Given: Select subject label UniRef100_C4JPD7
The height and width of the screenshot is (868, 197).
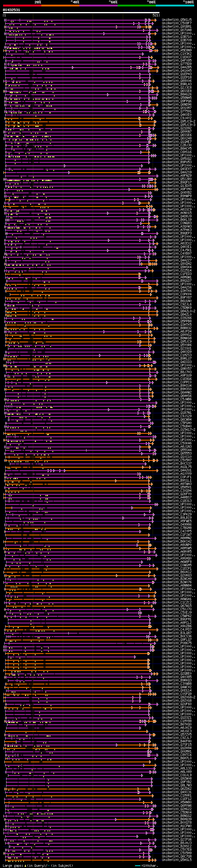Looking at the screenshot, I should coord(177,629).
